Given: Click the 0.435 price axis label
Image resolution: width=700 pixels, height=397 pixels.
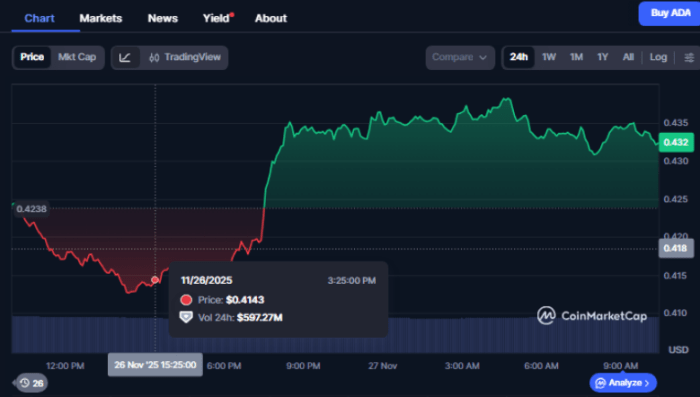Looking at the screenshot, I should (x=675, y=123).
